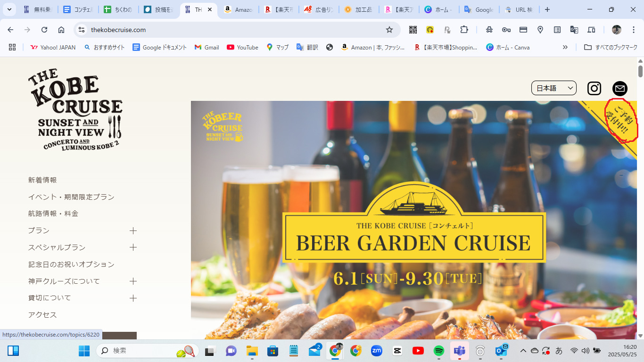Viewport: 644px width, 362px height.
Task: Go to the browser home page
Action: point(61,30)
